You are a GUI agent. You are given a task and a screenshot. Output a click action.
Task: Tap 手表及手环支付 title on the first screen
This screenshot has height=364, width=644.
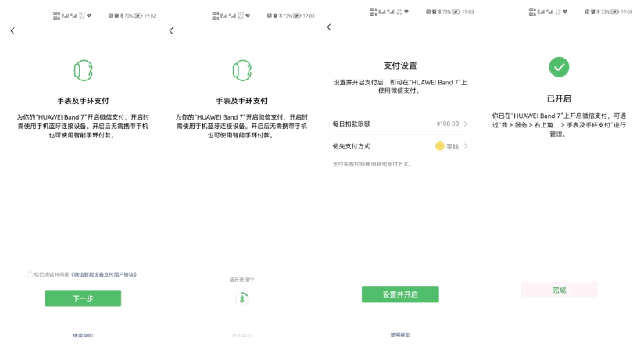point(83,101)
